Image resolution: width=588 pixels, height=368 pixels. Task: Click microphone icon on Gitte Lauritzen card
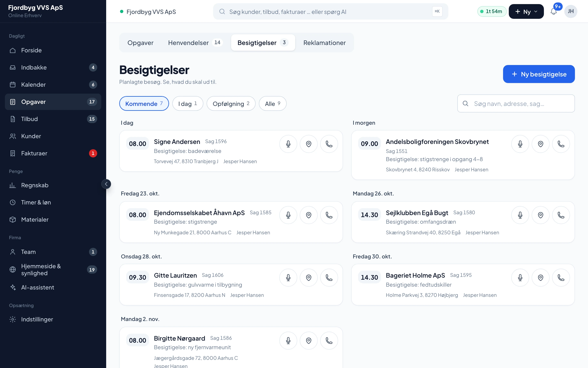[288, 277]
